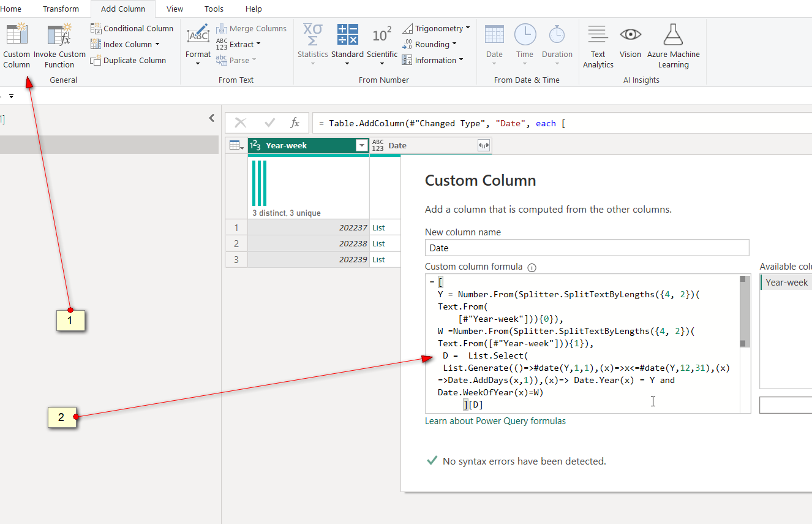Open the View tab
Viewport: 812px width, 524px height.
(x=175, y=9)
